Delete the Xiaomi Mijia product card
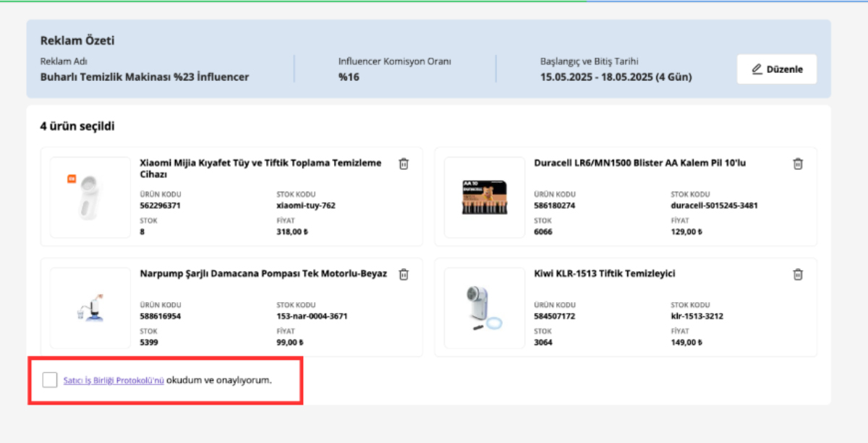This screenshot has width=868, height=443. coord(404,164)
